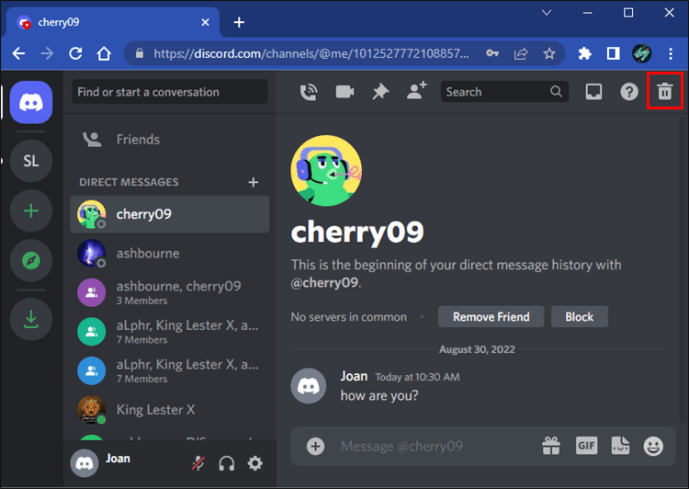Click Remove Friend button

pos(491,317)
